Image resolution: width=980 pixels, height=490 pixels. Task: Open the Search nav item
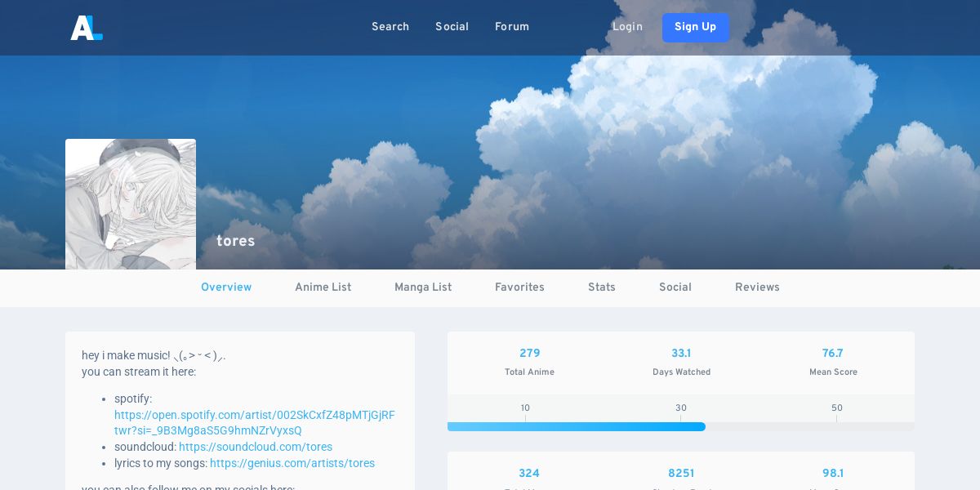tap(390, 27)
